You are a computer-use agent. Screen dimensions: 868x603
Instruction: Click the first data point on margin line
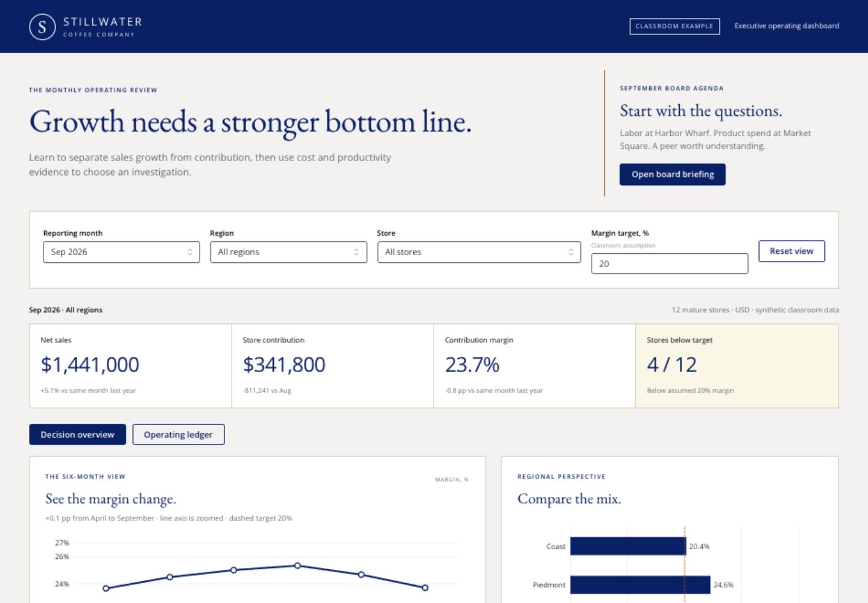106,589
